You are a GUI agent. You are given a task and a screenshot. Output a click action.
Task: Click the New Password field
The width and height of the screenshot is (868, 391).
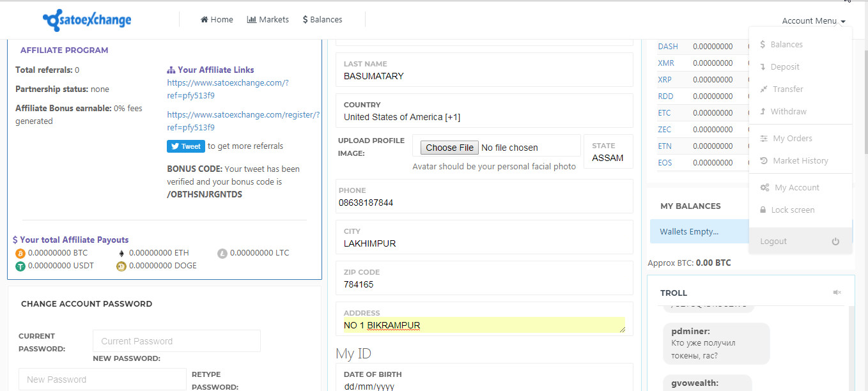tap(102, 379)
